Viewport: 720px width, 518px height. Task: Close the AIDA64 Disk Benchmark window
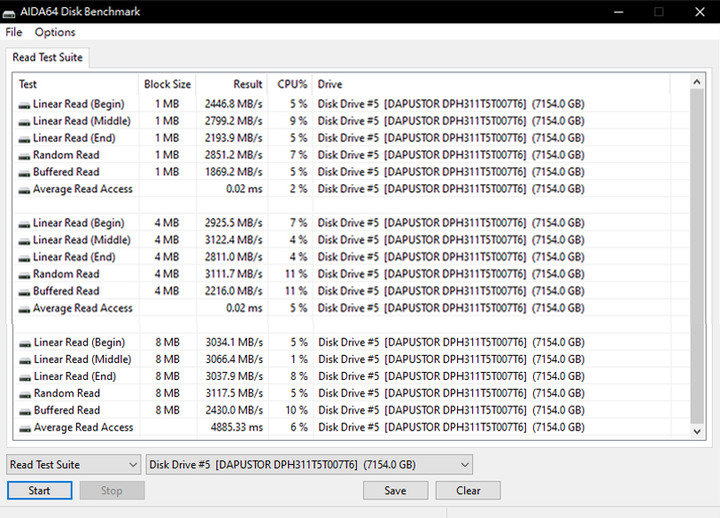point(699,12)
